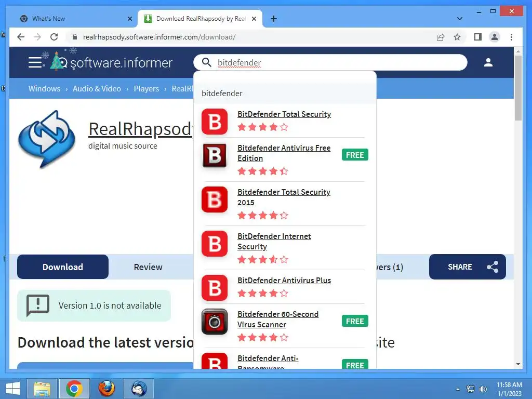This screenshot has height=399, width=532.
Task: Click the page vertical scrollbar thumb
Action: 518,88
